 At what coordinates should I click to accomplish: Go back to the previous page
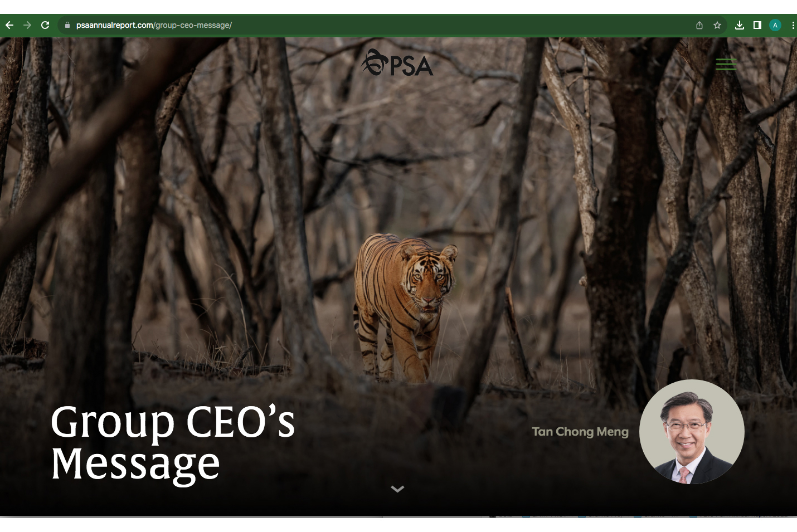9,25
